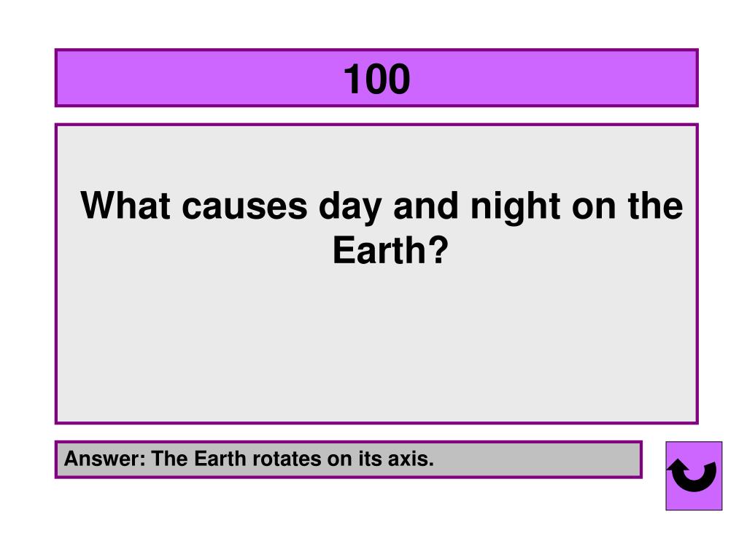The width and height of the screenshot is (747, 560).
Task: Click the word "causes" in the question
Action: coord(245,207)
